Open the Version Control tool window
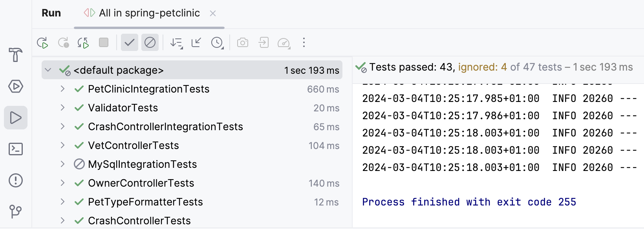 15,212
